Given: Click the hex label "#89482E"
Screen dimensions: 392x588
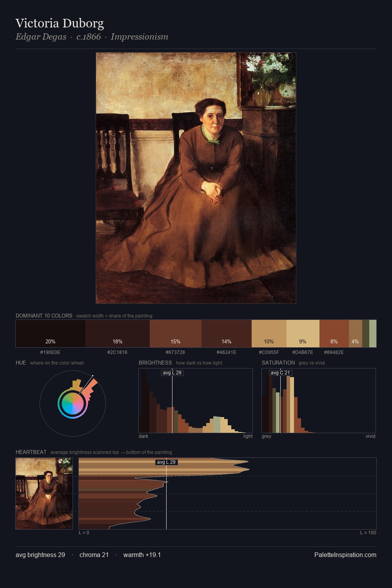Looking at the screenshot, I should tap(334, 352).
